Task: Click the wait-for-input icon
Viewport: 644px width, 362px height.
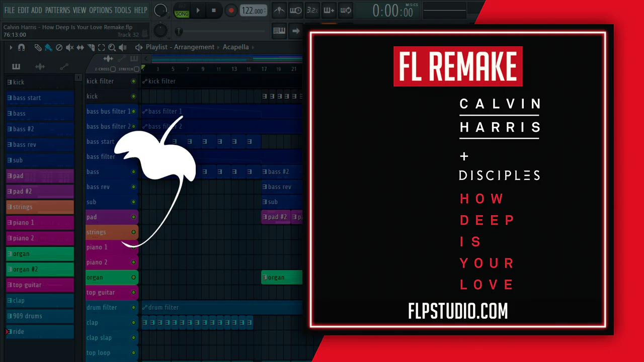Action: click(296, 10)
